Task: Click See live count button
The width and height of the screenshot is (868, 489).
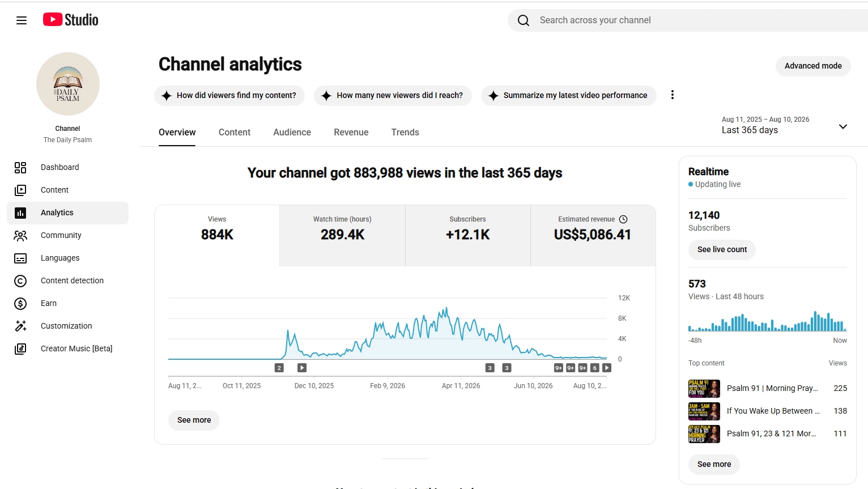Action: click(722, 249)
